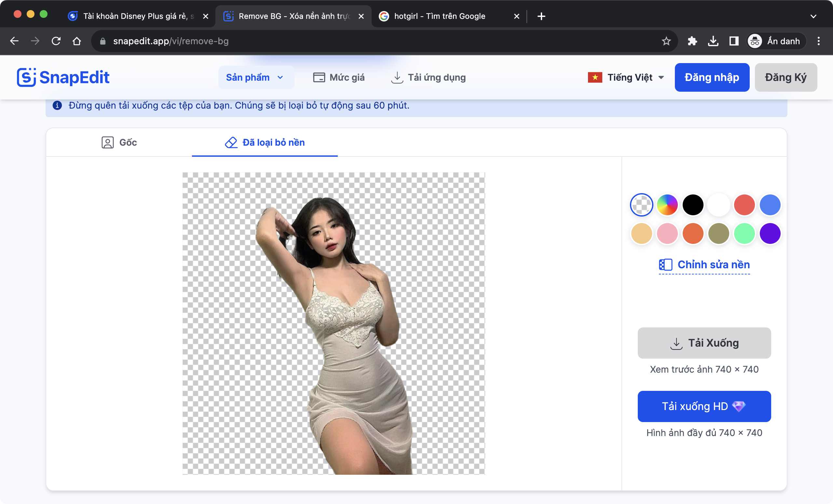This screenshot has height=504, width=833.
Task: Choose the olive background swatch
Action: tap(718, 233)
